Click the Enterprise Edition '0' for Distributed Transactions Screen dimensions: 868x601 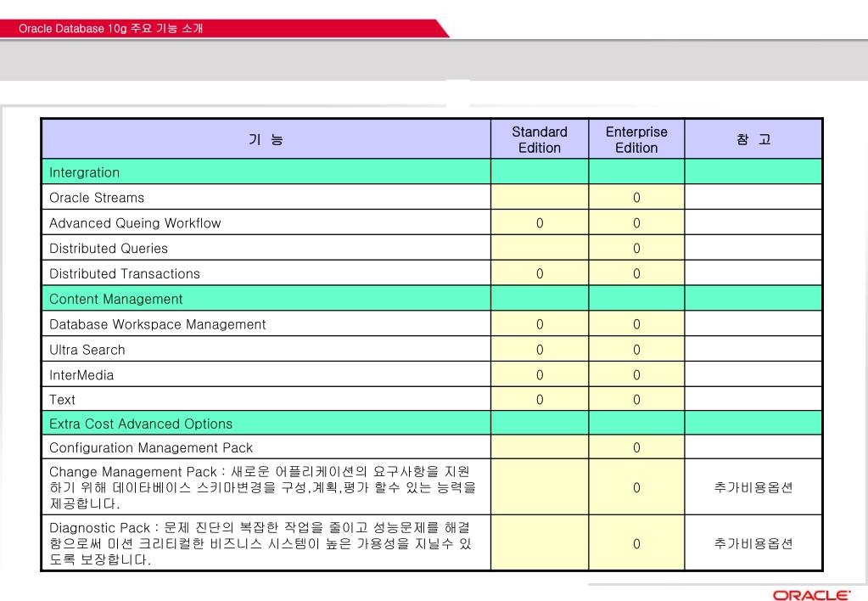click(x=636, y=273)
